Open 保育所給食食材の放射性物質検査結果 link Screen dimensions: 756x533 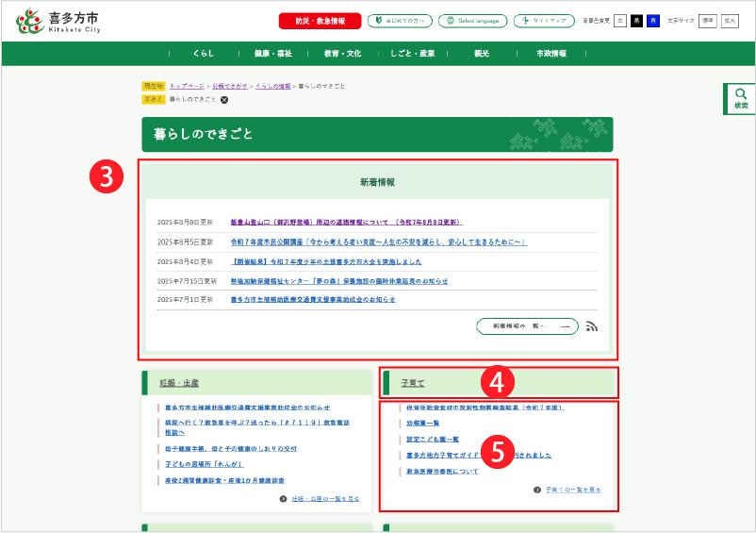[485, 408]
